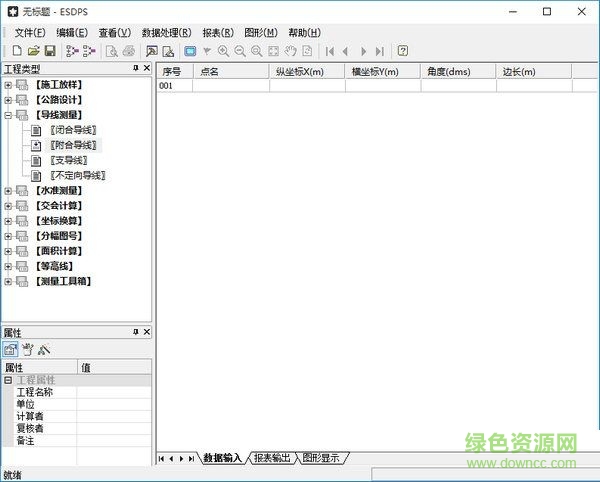Select the hand pan tool icon
The height and width of the screenshot is (482, 600).
pos(290,51)
